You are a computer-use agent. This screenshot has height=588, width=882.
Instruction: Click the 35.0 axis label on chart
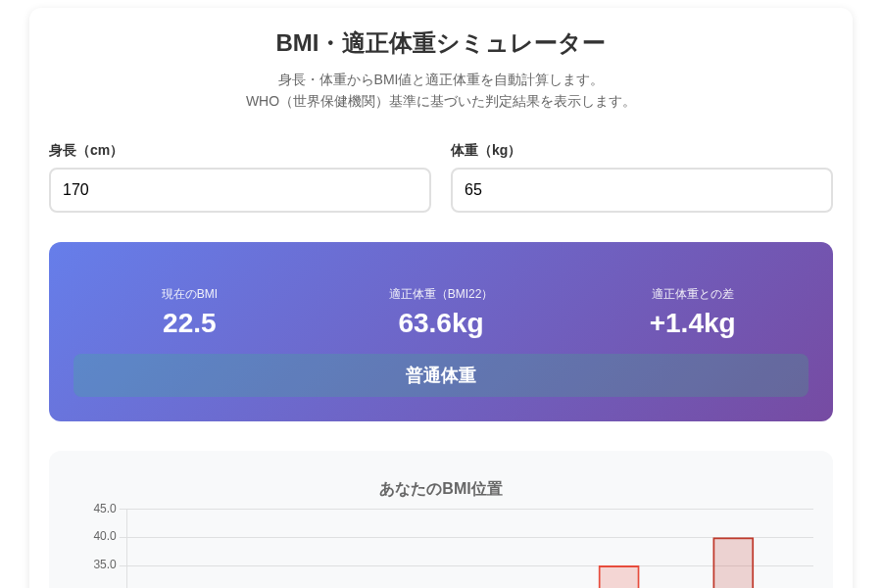[x=105, y=564]
